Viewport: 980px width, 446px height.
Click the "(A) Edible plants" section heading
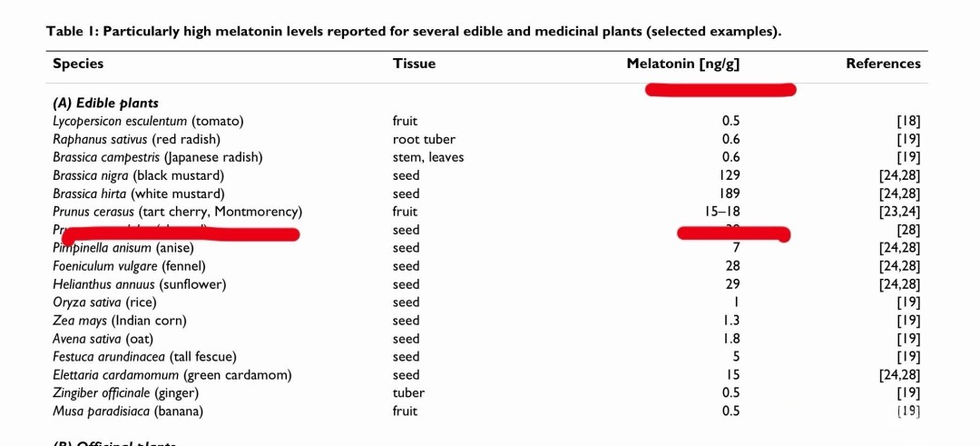(x=105, y=103)
